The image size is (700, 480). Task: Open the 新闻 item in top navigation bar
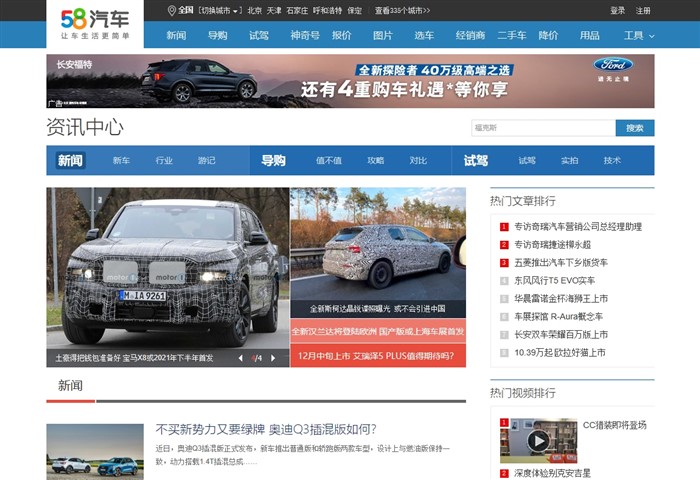(176, 35)
